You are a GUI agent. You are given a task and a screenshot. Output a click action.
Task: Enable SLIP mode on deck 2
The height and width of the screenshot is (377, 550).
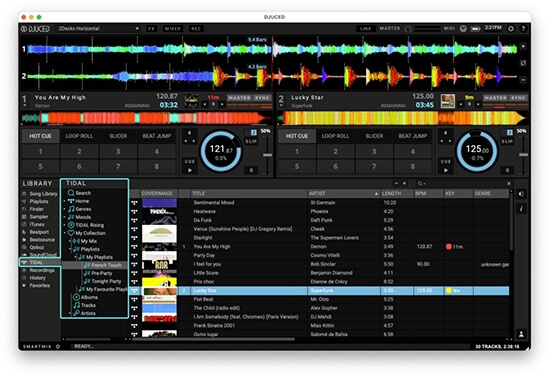pyautogui.click(x=507, y=141)
